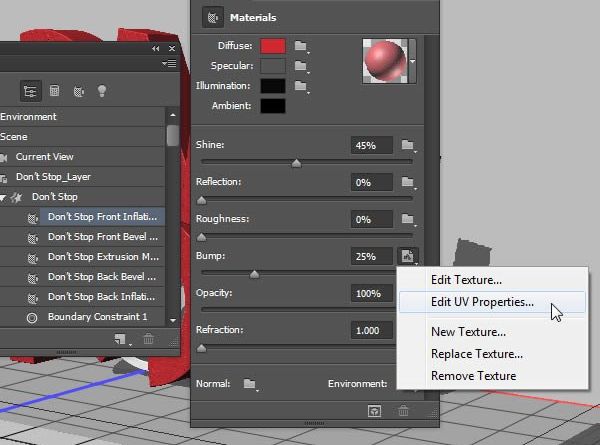Click the Specular color swatch
The height and width of the screenshot is (445, 600).
pos(273,66)
